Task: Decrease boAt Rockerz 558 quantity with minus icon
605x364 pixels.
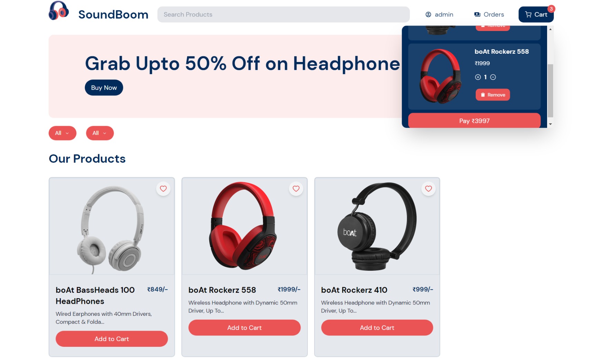Action: point(493,77)
